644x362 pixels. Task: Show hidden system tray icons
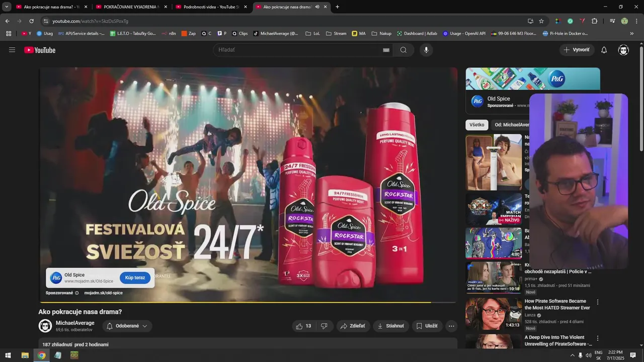click(x=572, y=355)
